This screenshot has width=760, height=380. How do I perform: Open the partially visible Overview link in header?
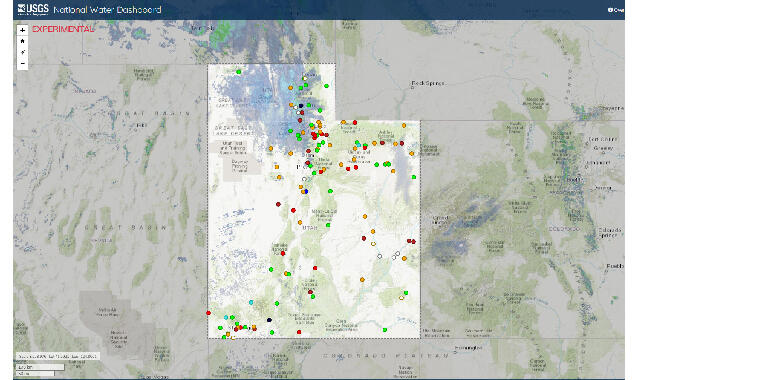[616, 10]
